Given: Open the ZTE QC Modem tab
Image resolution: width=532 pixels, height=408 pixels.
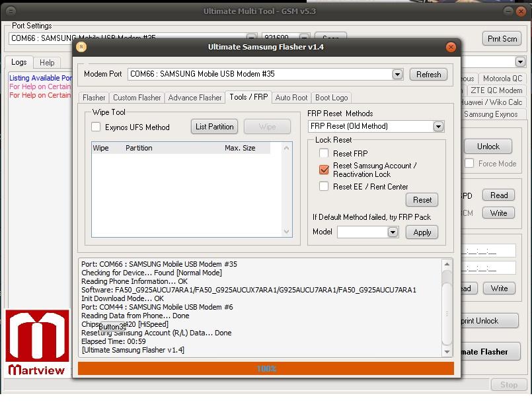Looking at the screenshot, I should tap(496, 90).
